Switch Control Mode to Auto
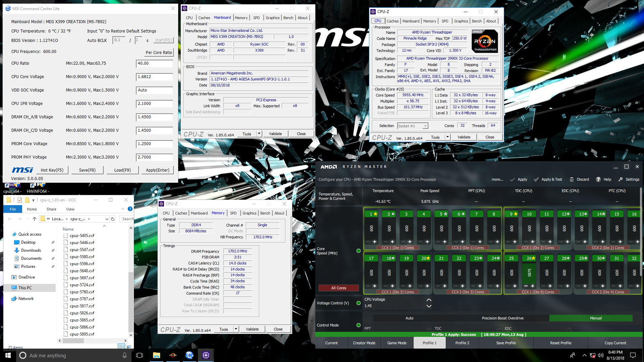644x362 pixels. pyautogui.click(x=410, y=318)
